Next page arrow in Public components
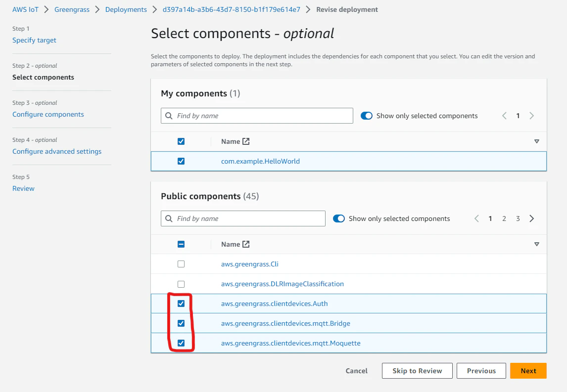 (x=531, y=218)
